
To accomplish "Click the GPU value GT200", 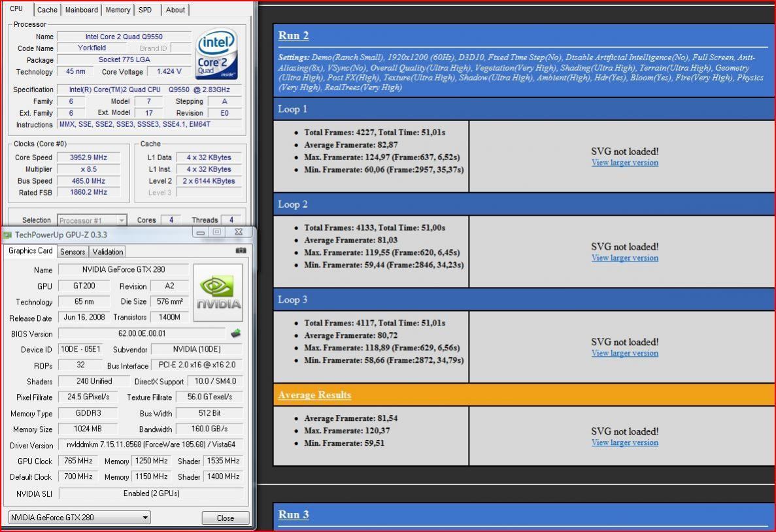I will (84, 286).
